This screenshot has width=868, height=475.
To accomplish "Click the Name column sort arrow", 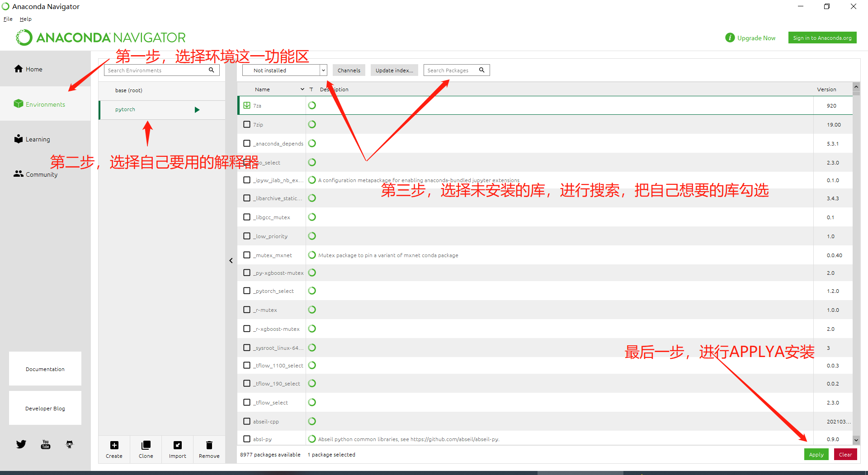I will coord(302,89).
